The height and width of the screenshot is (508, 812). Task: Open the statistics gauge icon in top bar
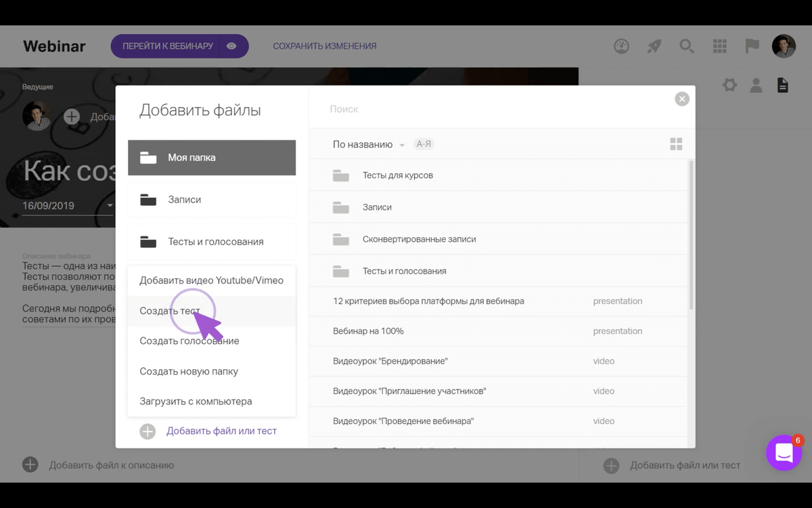coord(621,46)
